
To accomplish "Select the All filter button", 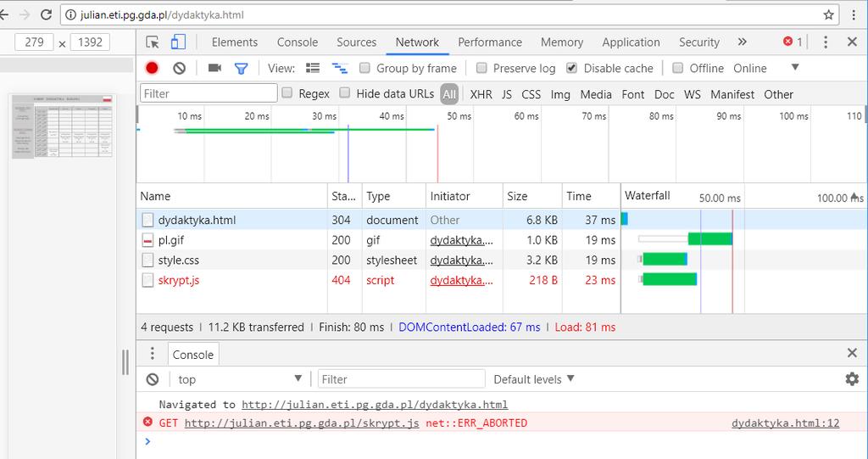I will coord(449,94).
